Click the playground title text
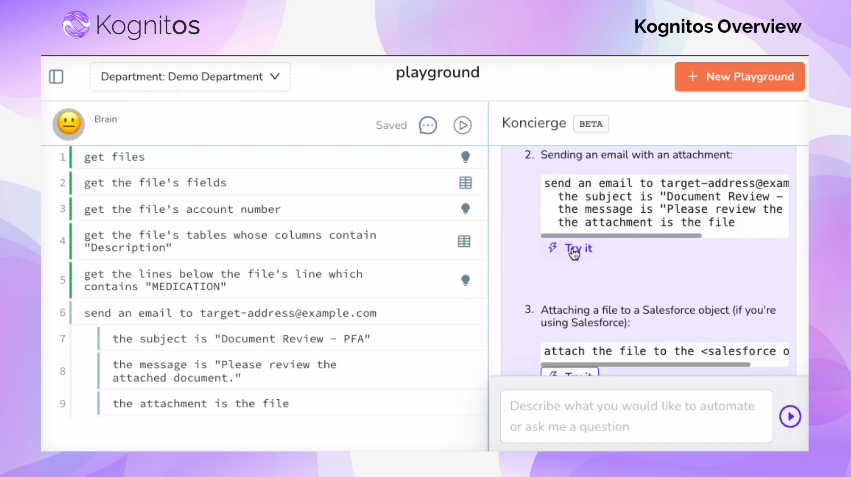Image resolution: width=851 pixels, height=477 pixels. 437,72
